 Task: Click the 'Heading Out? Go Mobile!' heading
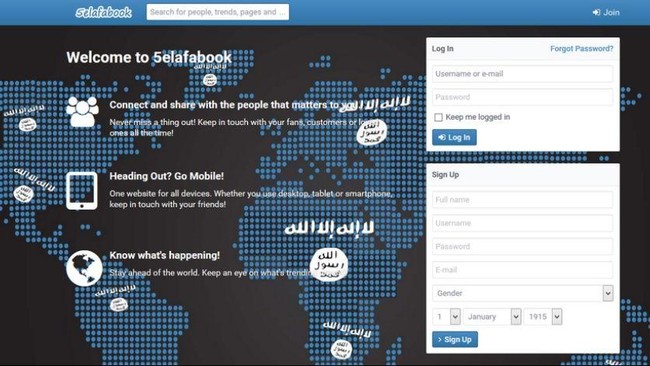pyautogui.click(x=167, y=176)
